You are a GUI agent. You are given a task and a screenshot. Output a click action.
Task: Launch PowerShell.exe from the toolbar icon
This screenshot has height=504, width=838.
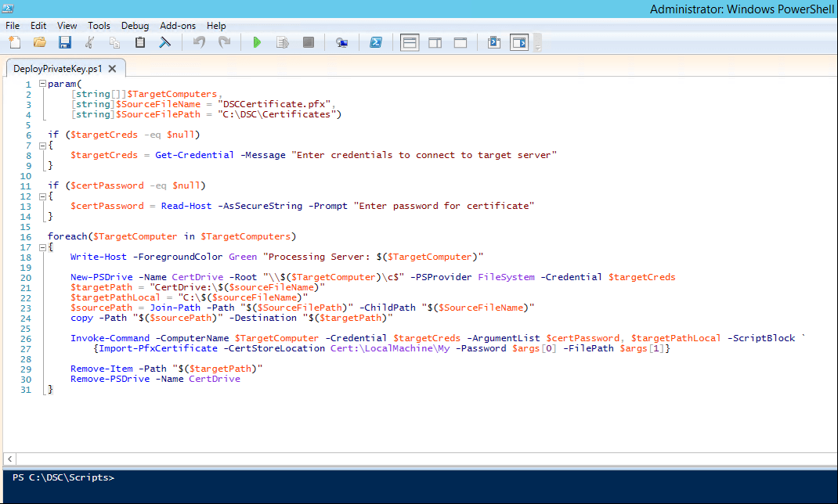pyautogui.click(x=376, y=42)
